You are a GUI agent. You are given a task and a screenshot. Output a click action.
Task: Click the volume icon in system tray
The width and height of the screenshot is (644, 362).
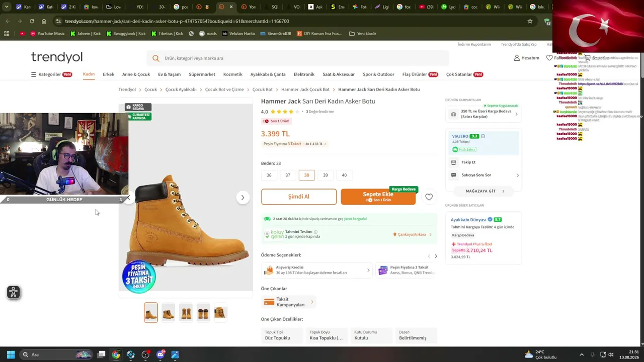coord(611,354)
